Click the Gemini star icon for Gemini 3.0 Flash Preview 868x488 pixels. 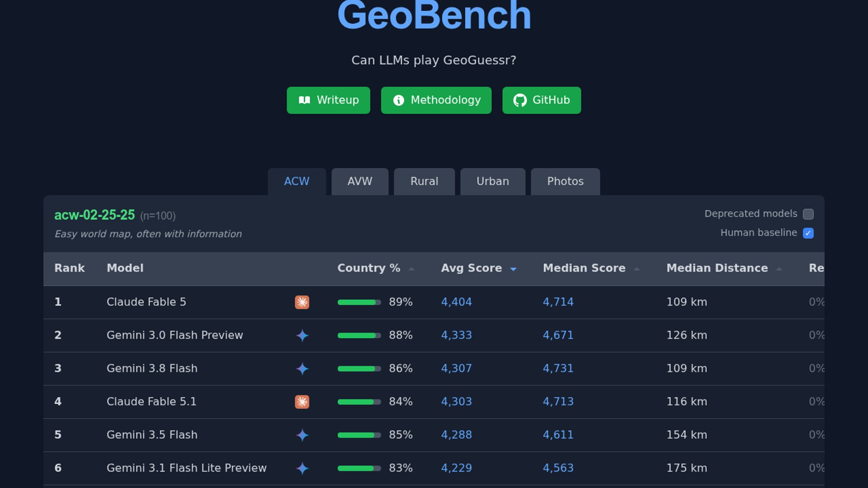302,336
